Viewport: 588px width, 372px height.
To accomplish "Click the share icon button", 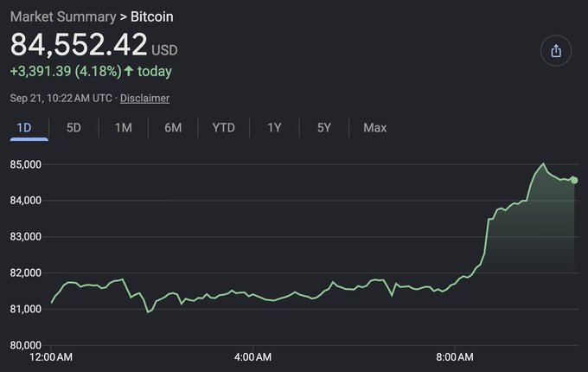I will coord(556,51).
